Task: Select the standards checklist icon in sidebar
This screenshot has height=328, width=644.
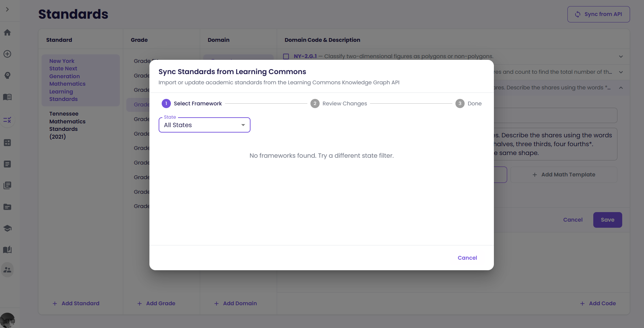Action: (7, 120)
